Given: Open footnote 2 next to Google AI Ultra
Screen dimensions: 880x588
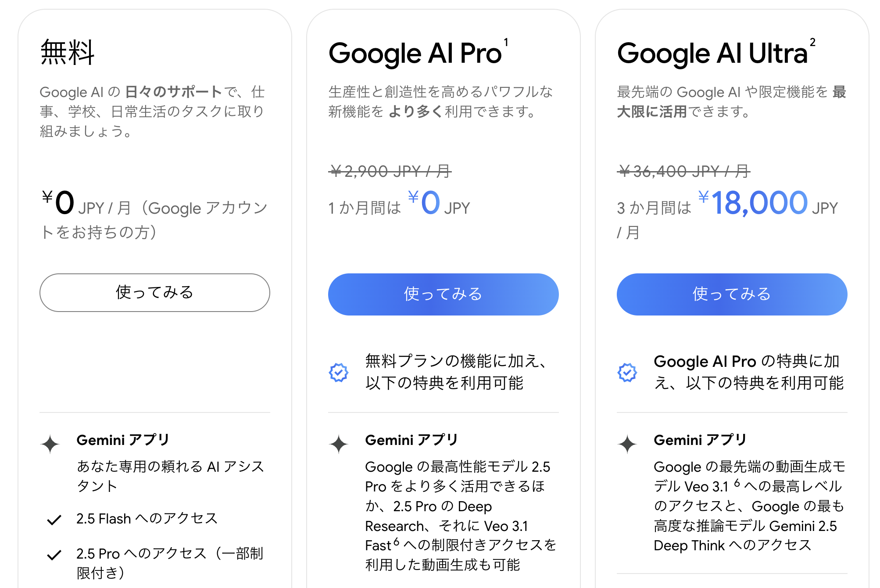Looking at the screenshot, I should 812,43.
